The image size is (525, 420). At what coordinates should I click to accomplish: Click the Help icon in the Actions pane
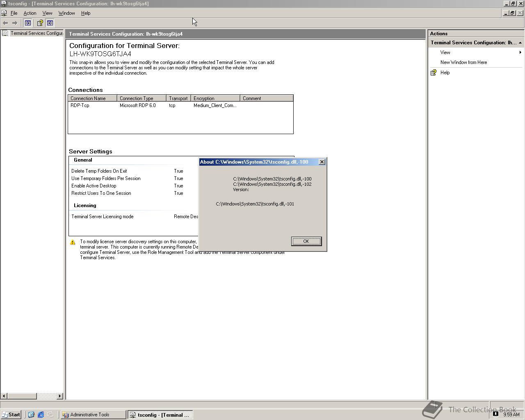click(434, 73)
